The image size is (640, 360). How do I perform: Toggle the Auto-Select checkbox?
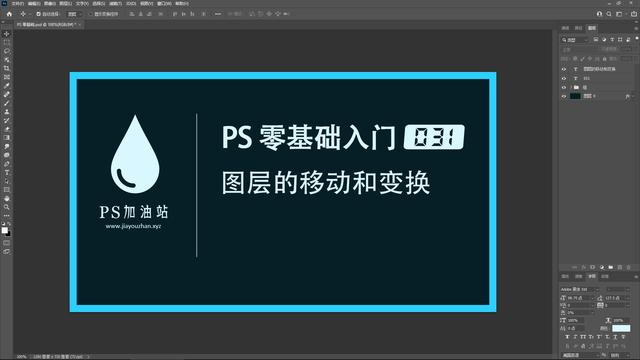[x=38, y=14]
